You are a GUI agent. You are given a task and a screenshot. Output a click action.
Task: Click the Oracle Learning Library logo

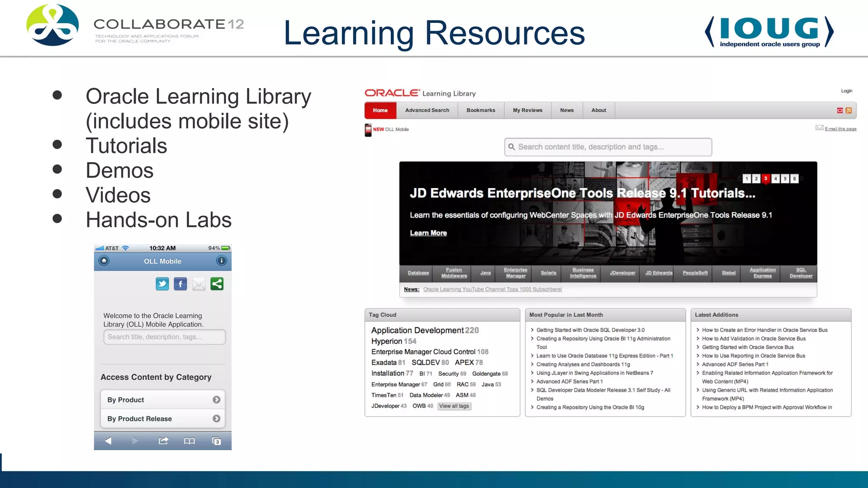tap(420, 93)
